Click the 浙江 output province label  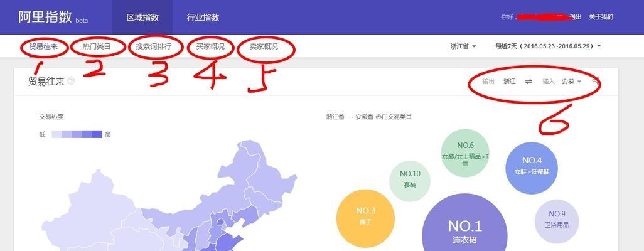pos(509,82)
